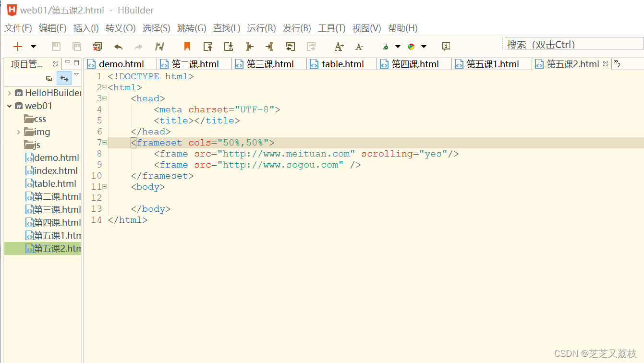
Task: Select the css folder in project tree
Action: 35,119
